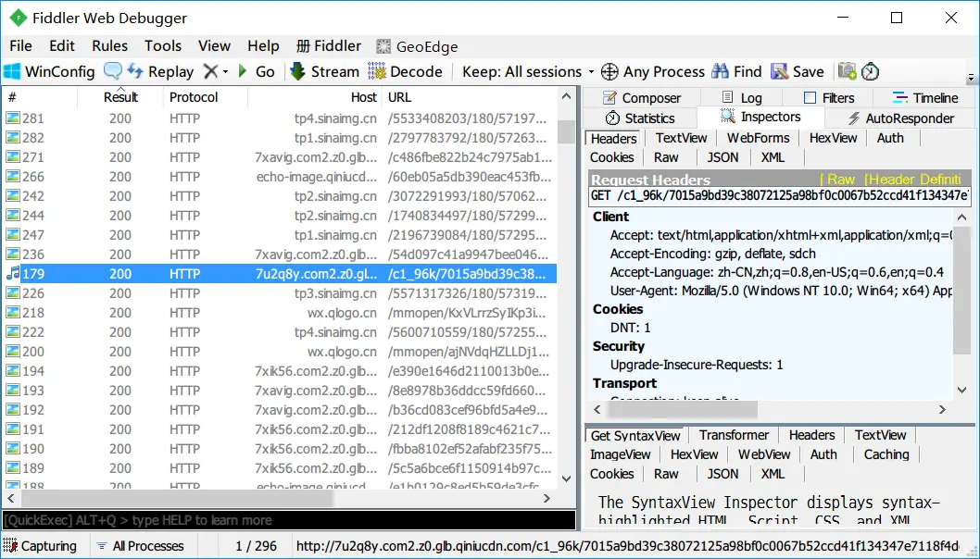
Task: Toggle the Decode icon
Action: [x=376, y=71]
